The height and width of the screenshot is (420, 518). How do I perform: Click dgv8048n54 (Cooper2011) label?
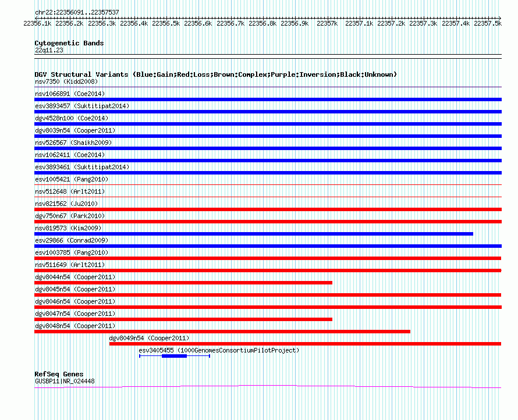coord(75,326)
